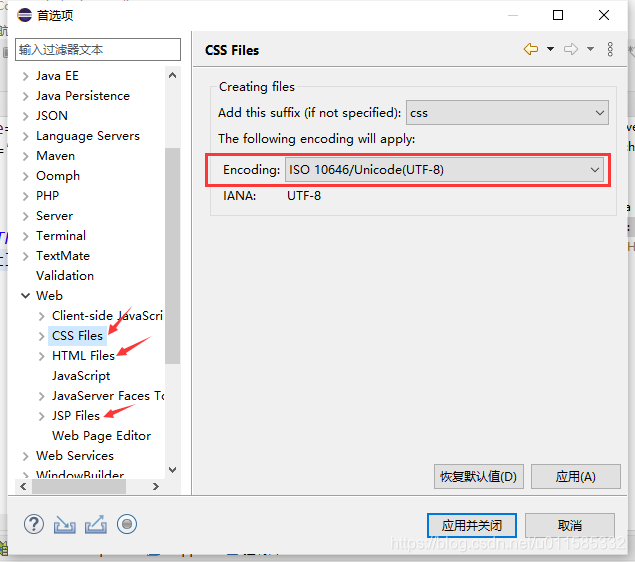This screenshot has width=635, height=562.
Task: Select JSP Files in the tree
Action: point(76,415)
